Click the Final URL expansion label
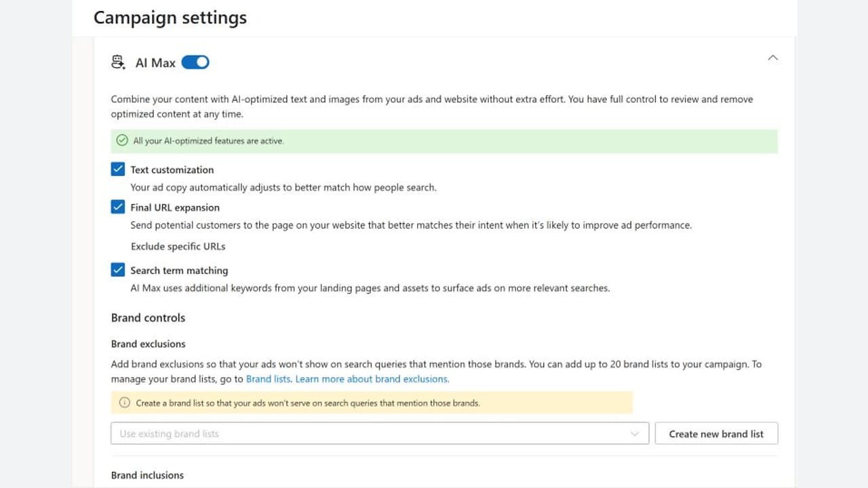Image resolution: width=868 pixels, height=488 pixels. [175, 207]
